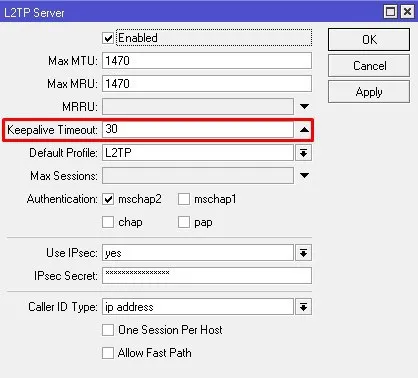This screenshot has width=418, height=378.
Task: Uncheck the Enabled checkbox
Action: (108, 38)
